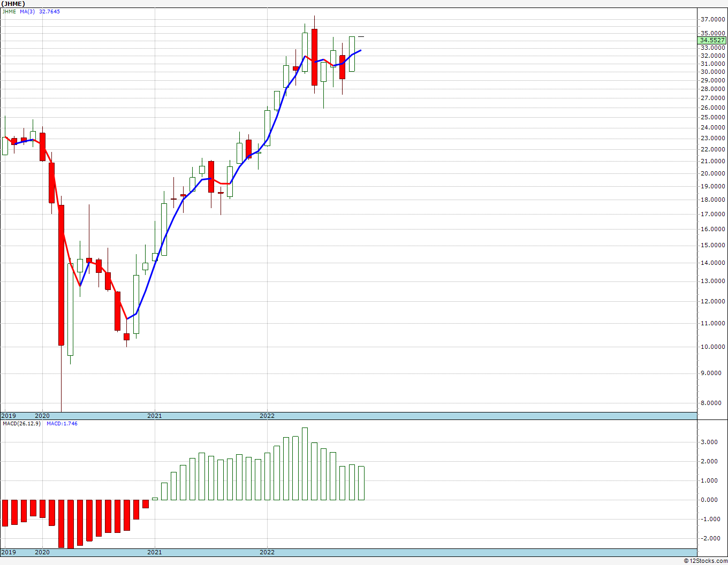Select the 16.0000 price axis label
The height and width of the screenshot is (565, 728).
714,229
